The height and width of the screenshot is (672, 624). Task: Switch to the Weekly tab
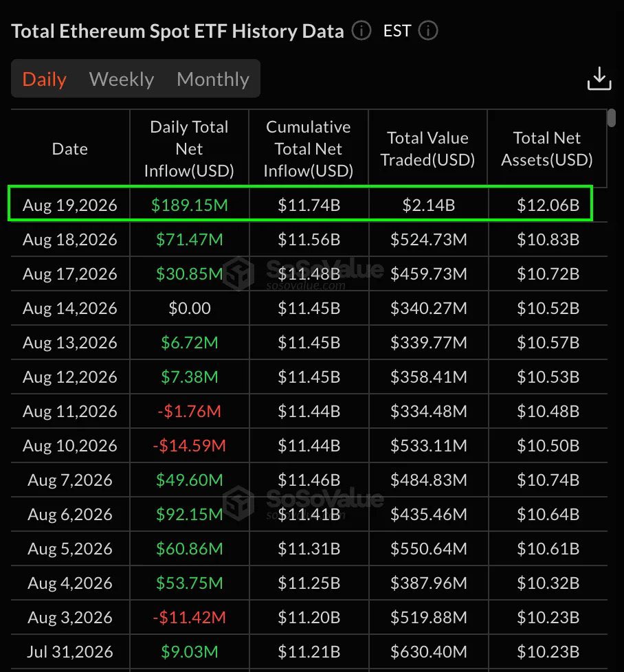[121, 79]
